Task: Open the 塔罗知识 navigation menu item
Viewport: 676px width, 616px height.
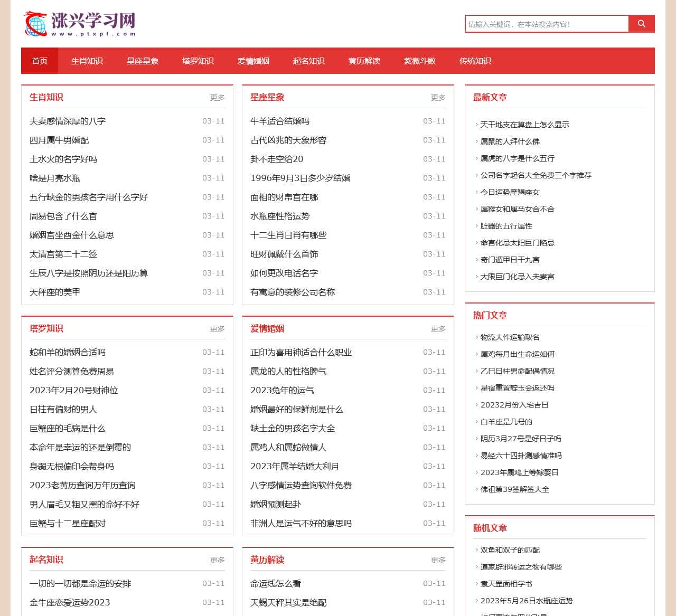Action: [x=198, y=61]
